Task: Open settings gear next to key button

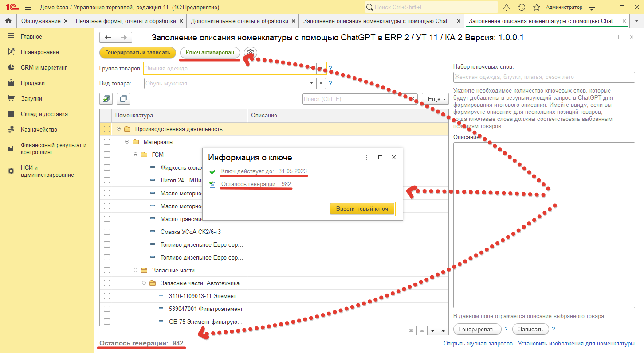Action: pos(251,53)
